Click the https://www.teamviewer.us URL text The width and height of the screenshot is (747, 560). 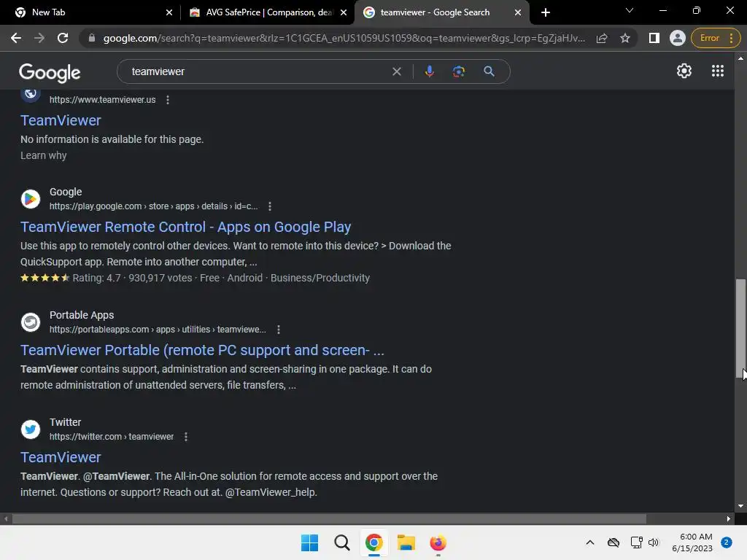pyautogui.click(x=102, y=99)
